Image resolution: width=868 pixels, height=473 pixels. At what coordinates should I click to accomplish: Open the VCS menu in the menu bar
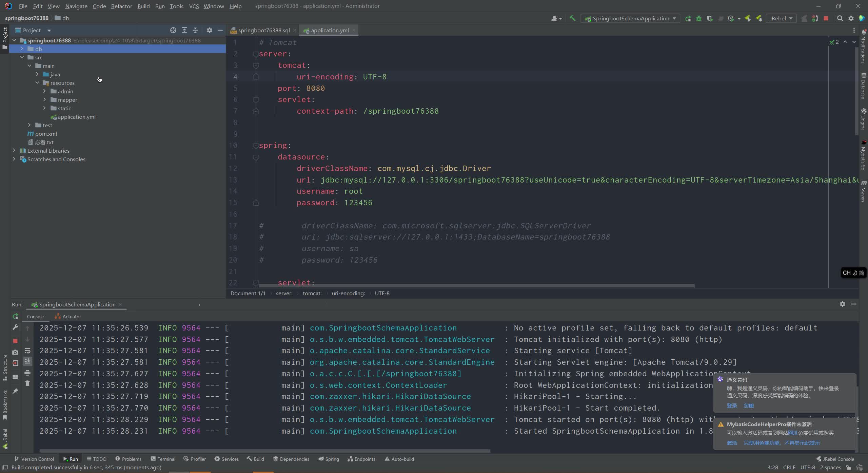coord(193,6)
